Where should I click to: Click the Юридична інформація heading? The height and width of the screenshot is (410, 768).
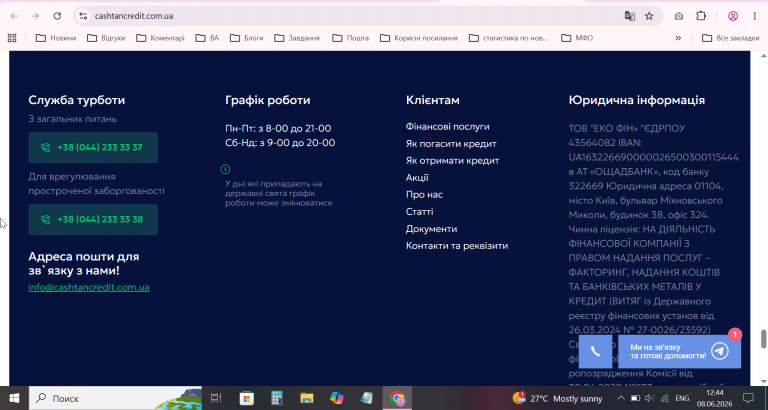point(637,100)
